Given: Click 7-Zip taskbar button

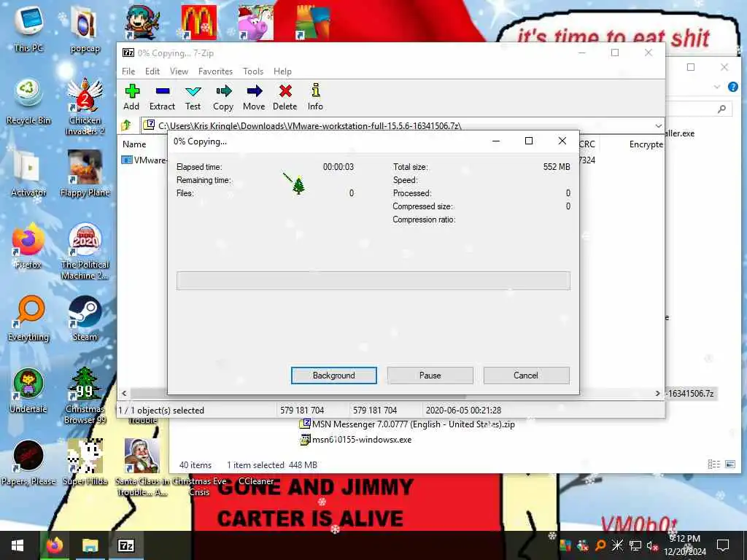Looking at the screenshot, I should coord(125,545).
